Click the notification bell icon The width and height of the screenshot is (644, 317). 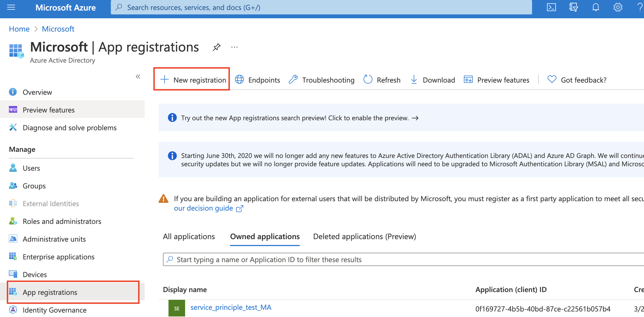[x=595, y=7]
